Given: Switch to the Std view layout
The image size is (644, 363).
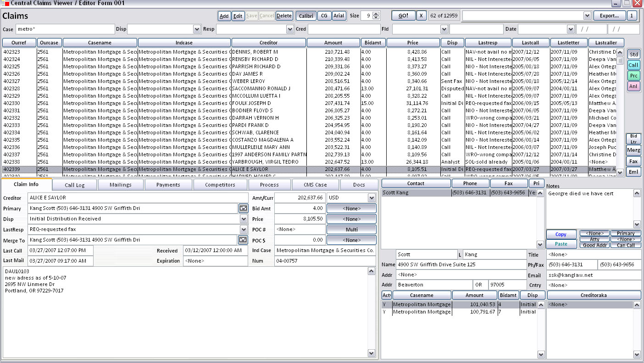Looking at the screenshot, I should pos(633,55).
